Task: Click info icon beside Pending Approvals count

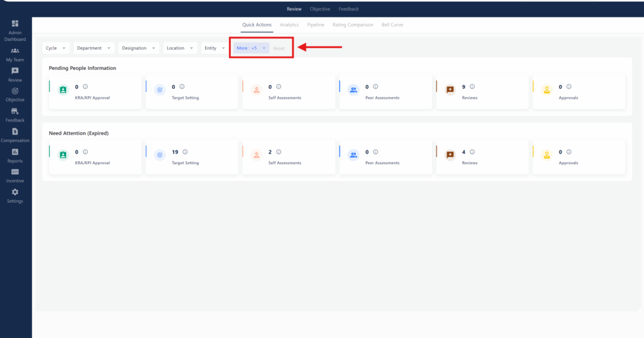Action: 569,87
